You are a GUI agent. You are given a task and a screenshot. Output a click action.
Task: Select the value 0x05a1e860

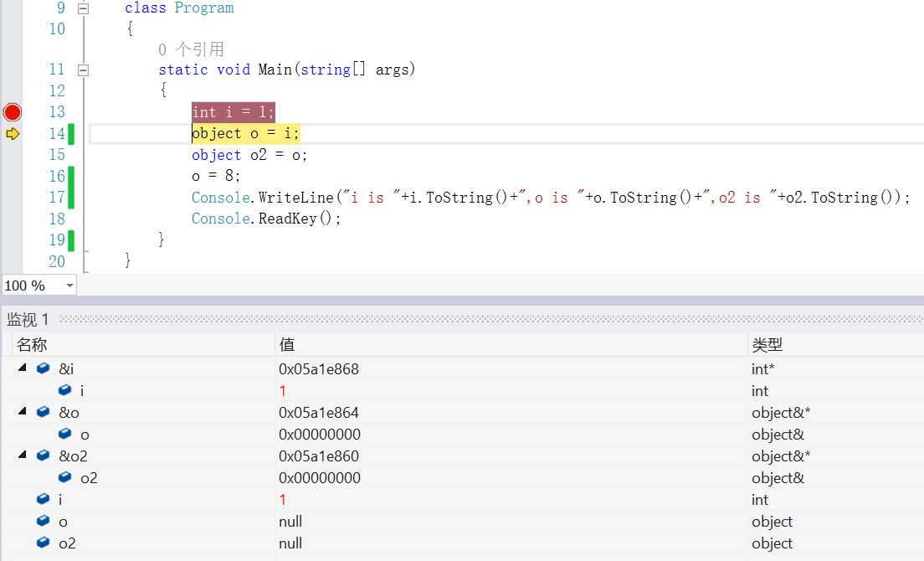pos(319,456)
